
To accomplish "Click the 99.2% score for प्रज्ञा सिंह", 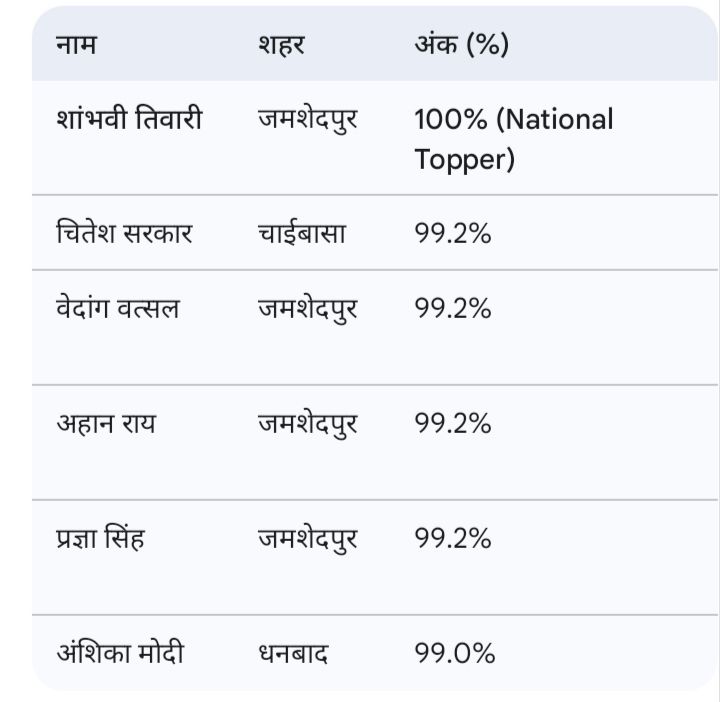I will 453,538.
